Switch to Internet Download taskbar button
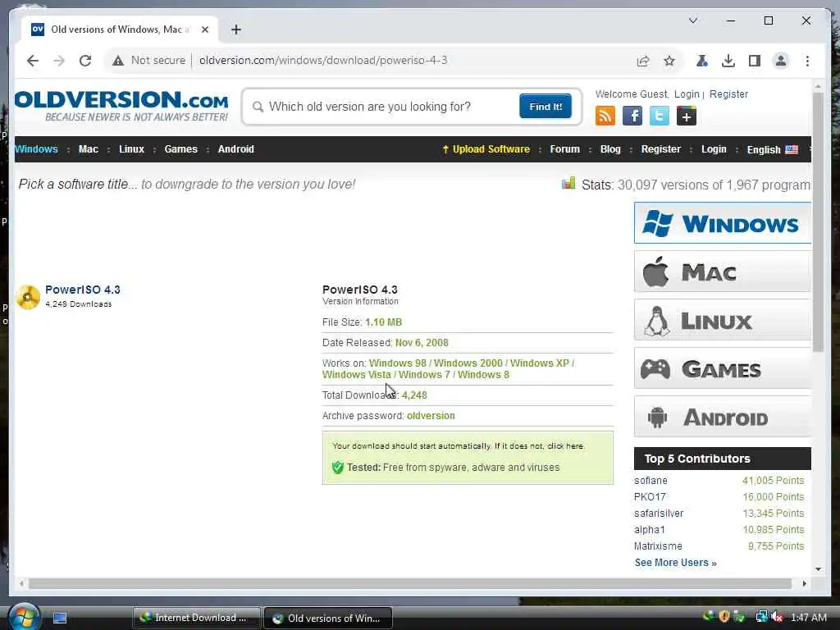Image resolution: width=840 pixels, height=630 pixels. (196, 618)
